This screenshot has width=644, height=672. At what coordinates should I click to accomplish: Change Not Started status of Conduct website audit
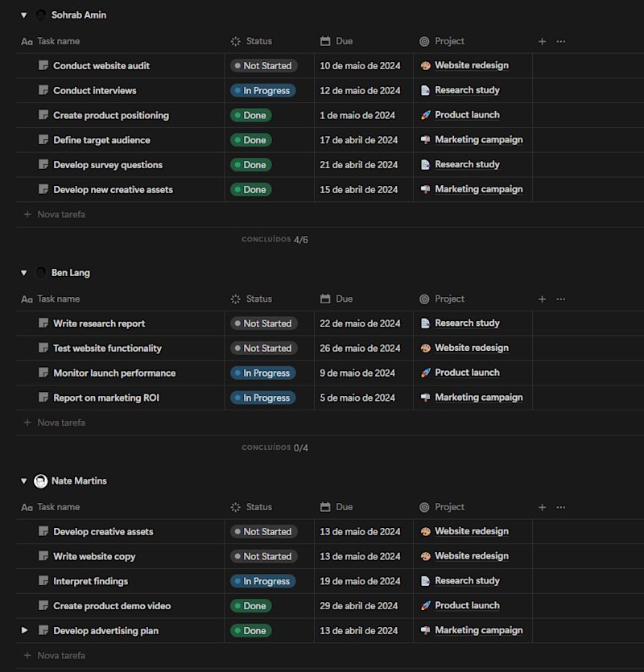[x=264, y=65]
